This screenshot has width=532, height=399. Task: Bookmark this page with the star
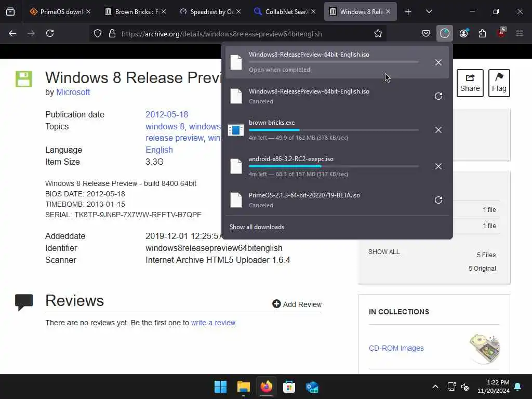(378, 34)
